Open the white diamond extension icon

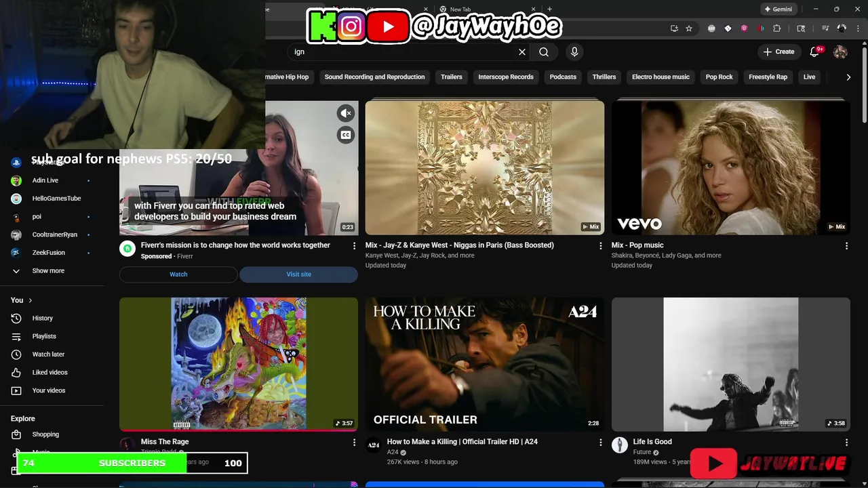tap(728, 28)
